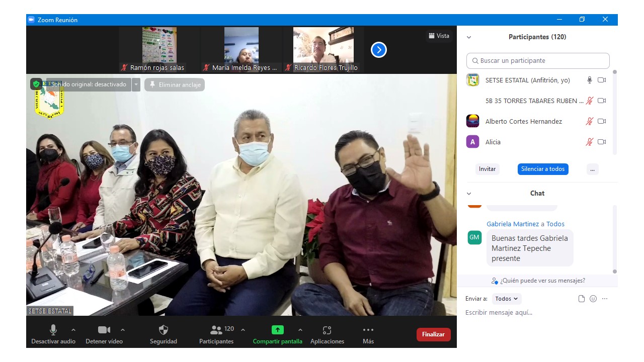
Task: Select Ricardo Flores Trujillo video thumbnail
Action: pyautogui.click(x=324, y=49)
